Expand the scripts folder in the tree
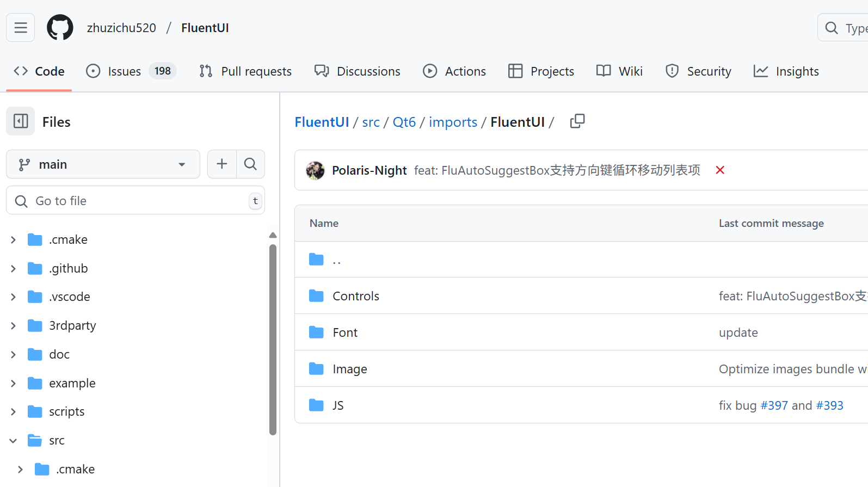This screenshot has width=868, height=487. point(14,412)
